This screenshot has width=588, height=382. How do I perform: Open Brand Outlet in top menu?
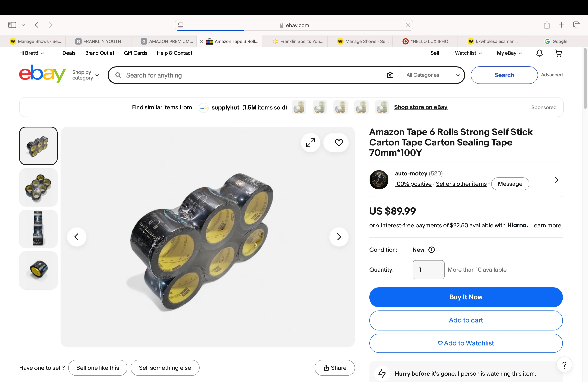tap(100, 53)
